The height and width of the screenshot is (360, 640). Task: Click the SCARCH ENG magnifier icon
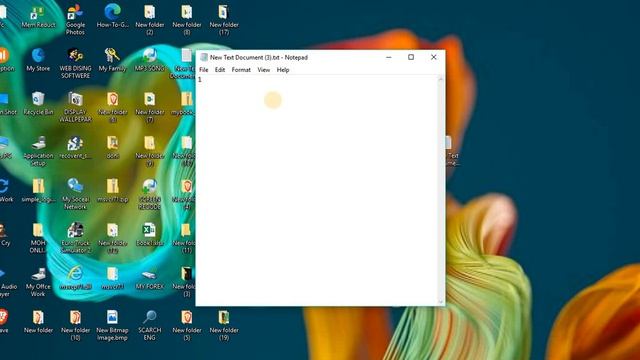point(150,325)
